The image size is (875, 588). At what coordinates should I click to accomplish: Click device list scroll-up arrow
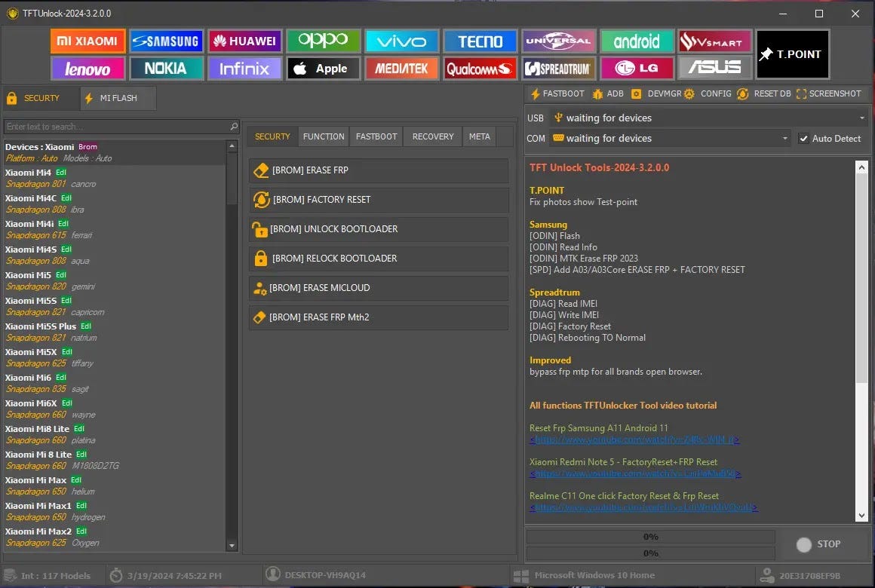coord(232,146)
